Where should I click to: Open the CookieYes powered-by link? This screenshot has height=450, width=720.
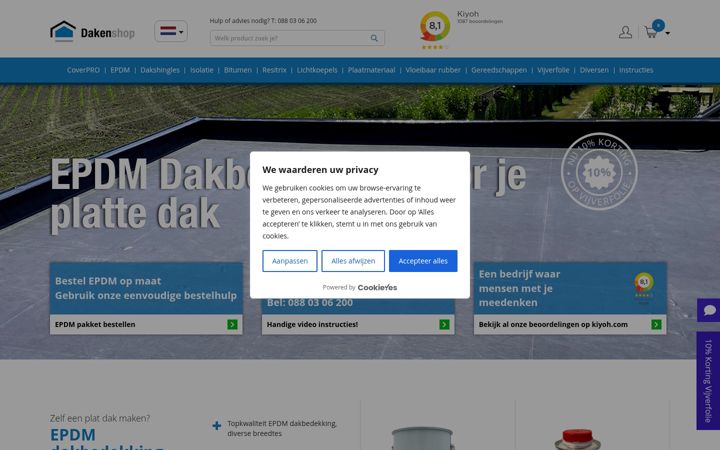point(377,287)
